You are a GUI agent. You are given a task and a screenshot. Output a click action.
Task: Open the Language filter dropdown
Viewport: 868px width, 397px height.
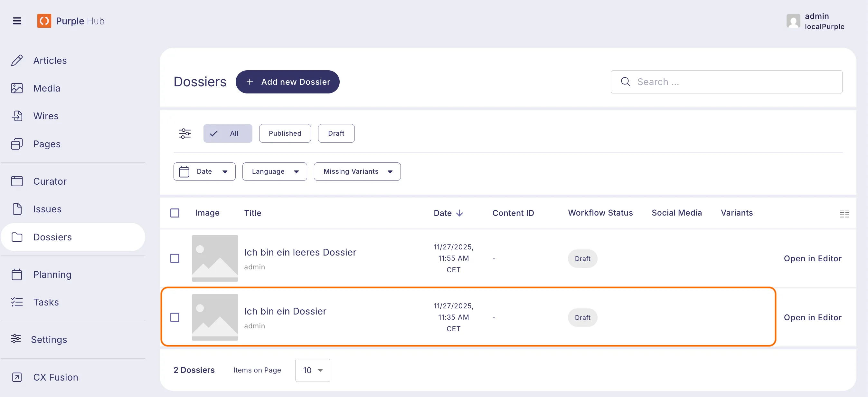click(275, 171)
